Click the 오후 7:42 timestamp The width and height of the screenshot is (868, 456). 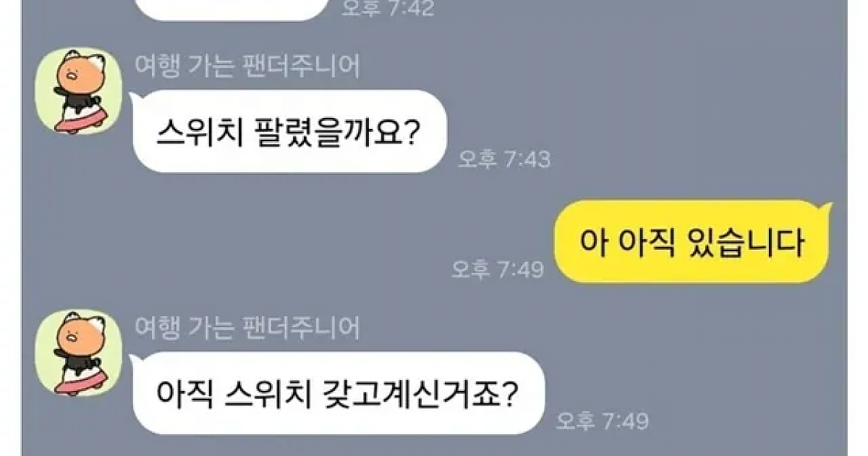(388, 9)
